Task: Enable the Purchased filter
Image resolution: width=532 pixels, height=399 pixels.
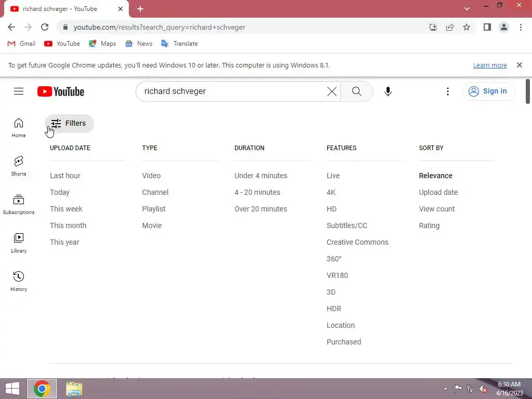Action: coord(344,342)
